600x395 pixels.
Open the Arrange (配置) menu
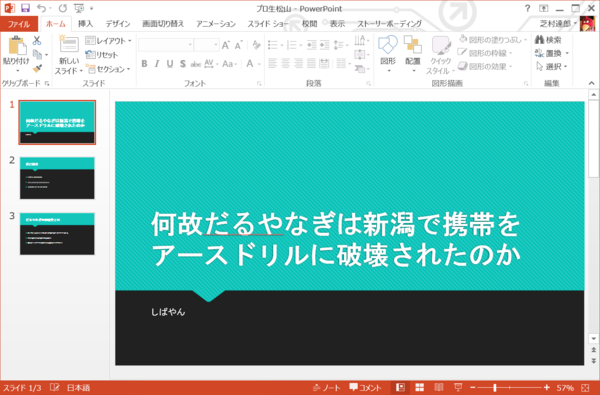(x=412, y=54)
